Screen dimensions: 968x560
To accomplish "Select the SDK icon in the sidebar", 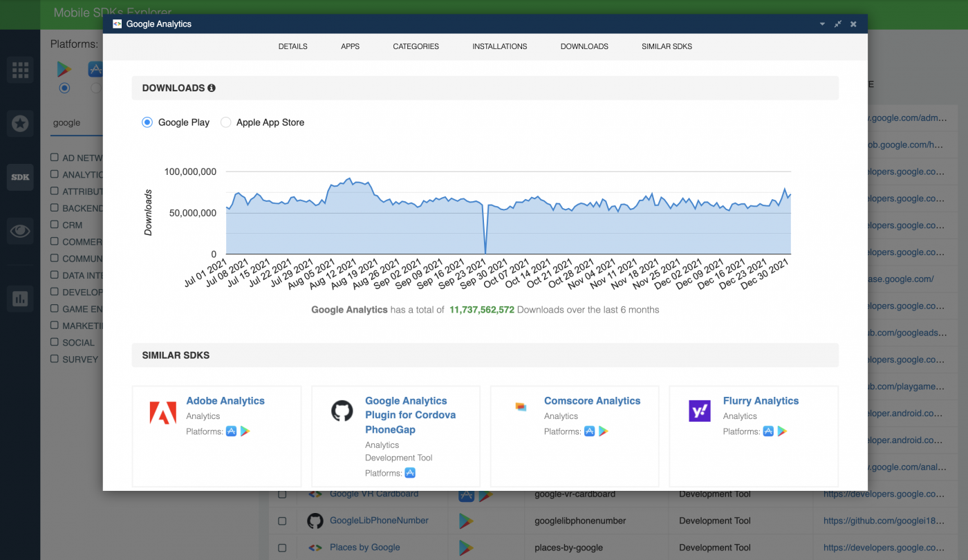I will [20, 177].
